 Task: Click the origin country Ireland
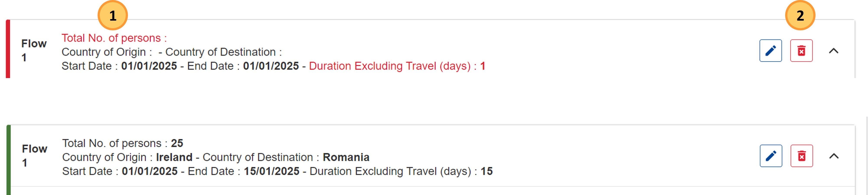174,157
